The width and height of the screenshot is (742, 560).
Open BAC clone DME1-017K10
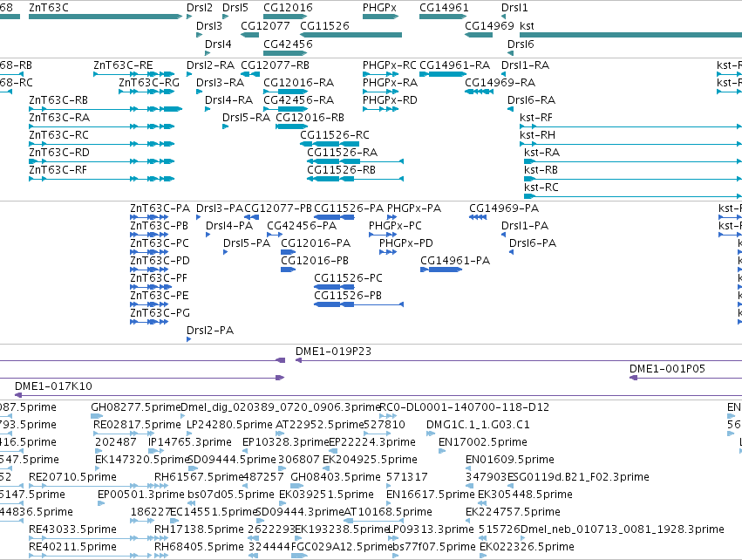53,386
